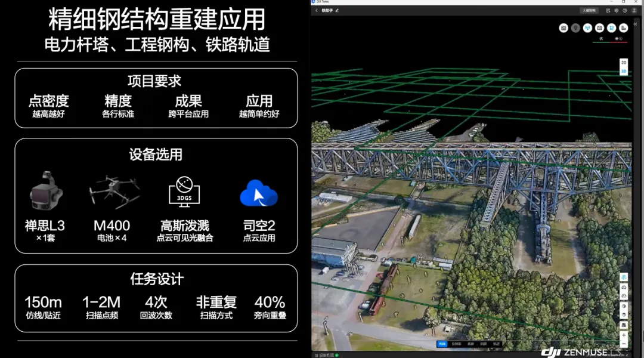Viewport: 644px width, 358px height.
Task: Zoom in with the plus button
Action: 624,335
